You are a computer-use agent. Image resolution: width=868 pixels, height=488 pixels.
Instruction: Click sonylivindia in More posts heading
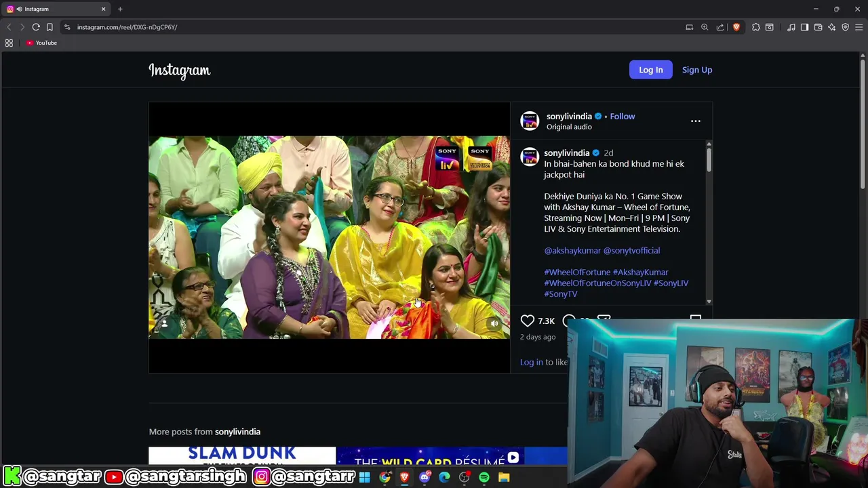click(237, 432)
